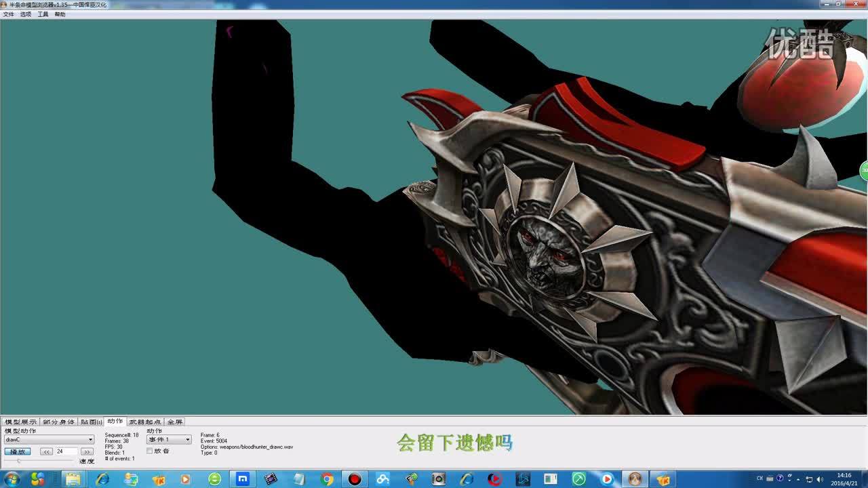Click the FPS: 30 info text
The height and width of the screenshot is (488, 868).
[114, 447]
